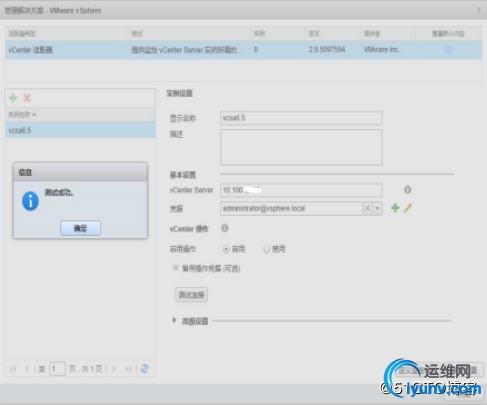Click in the vCenter Server address field

pos(301,190)
